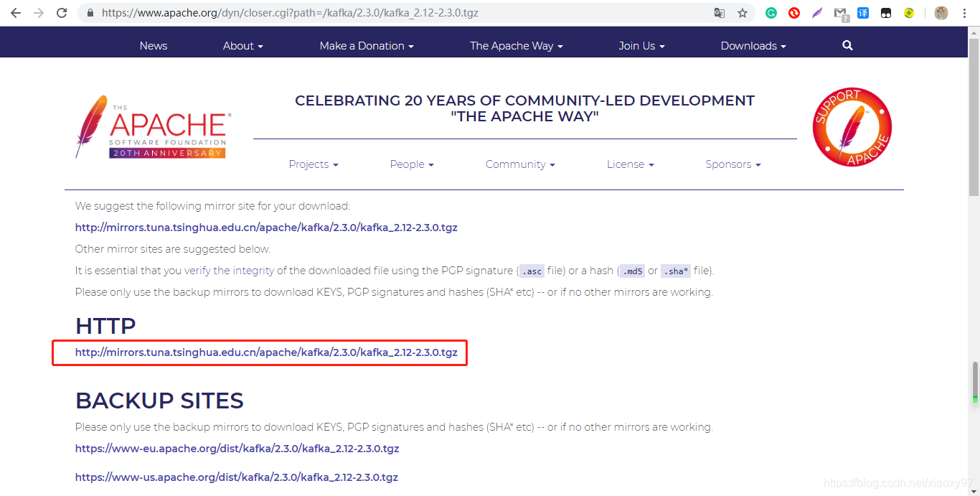
Task: Click the padlock site security icon
Action: pyautogui.click(x=90, y=13)
